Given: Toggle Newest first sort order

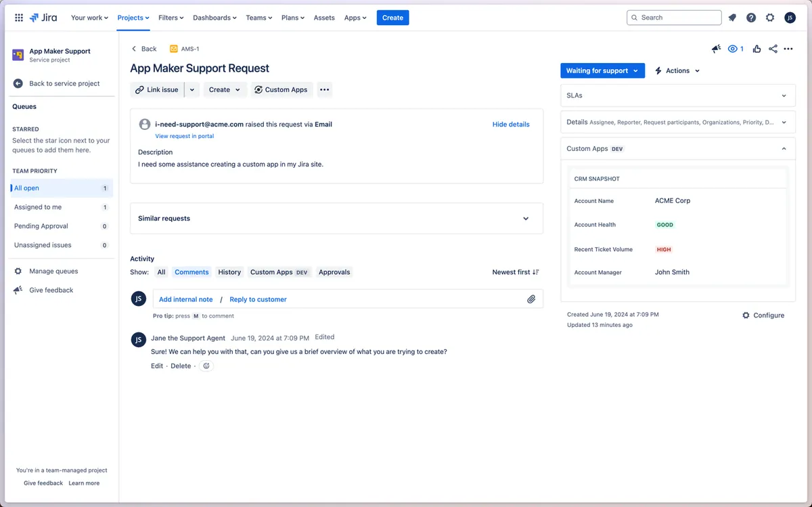Looking at the screenshot, I should [x=516, y=272].
